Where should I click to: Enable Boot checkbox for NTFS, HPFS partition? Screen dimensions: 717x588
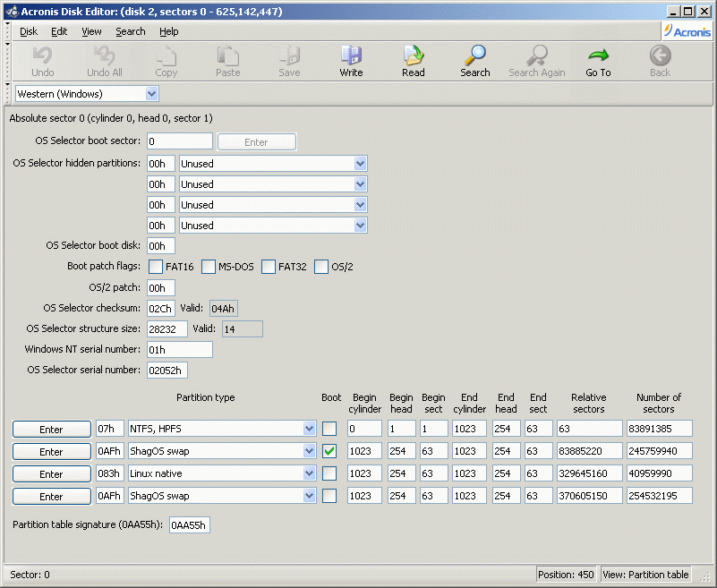329,429
